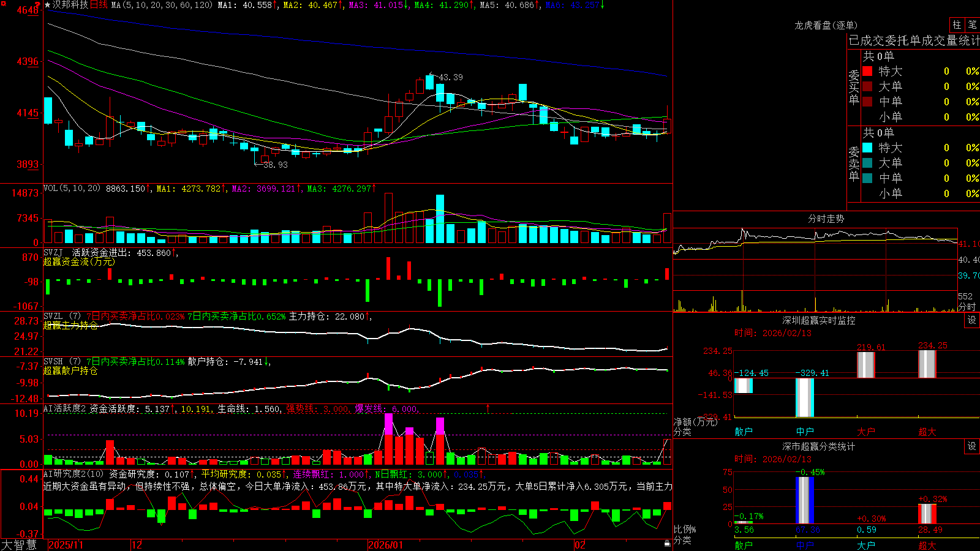This screenshot has height=551, width=980.
Task: Click the MA5: 40.686 value
Action: pyautogui.click(x=509, y=5)
